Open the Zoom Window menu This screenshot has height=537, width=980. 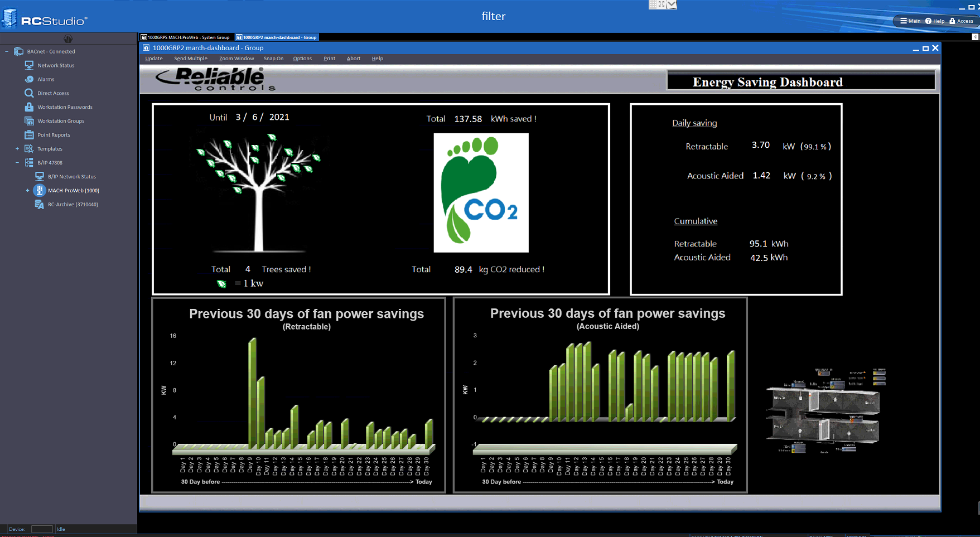(x=236, y=59)
